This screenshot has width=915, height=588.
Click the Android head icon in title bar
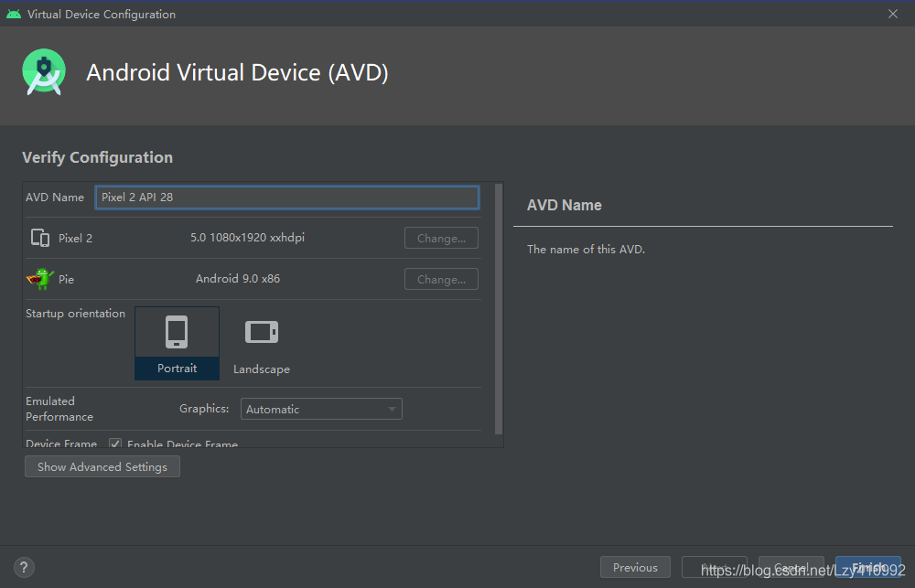pos(14,14)
